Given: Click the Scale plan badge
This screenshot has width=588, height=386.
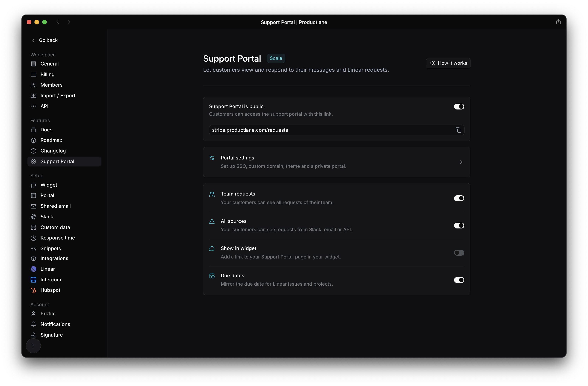Looking at the screenshot, I should pos(276,58).
